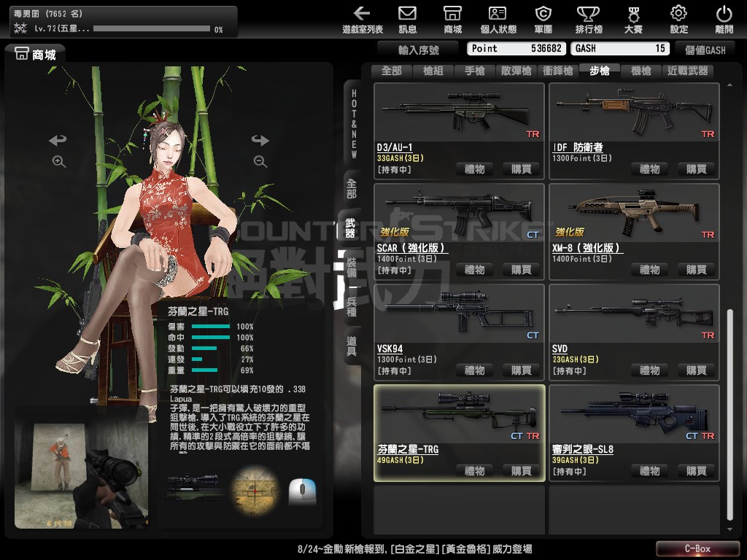Click the small TRG rifle preview image

coord(196,486)
